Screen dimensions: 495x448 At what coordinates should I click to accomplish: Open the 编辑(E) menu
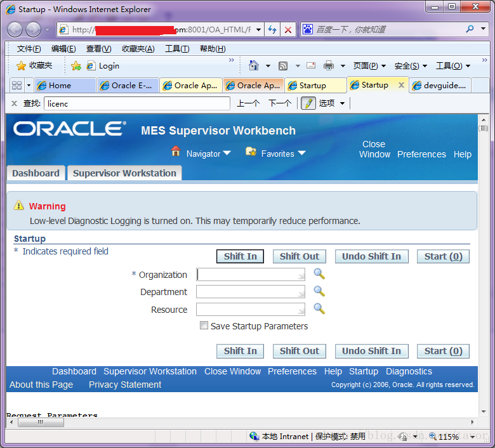tap(63, 49)
